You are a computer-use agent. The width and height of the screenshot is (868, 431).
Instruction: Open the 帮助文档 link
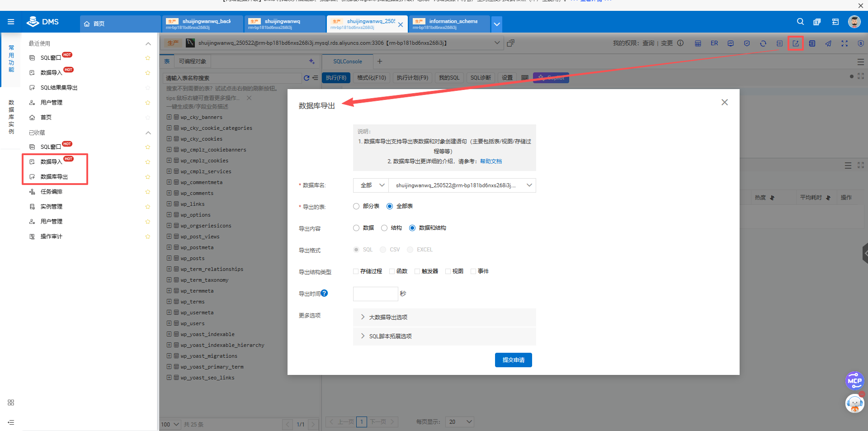(491, 161)
